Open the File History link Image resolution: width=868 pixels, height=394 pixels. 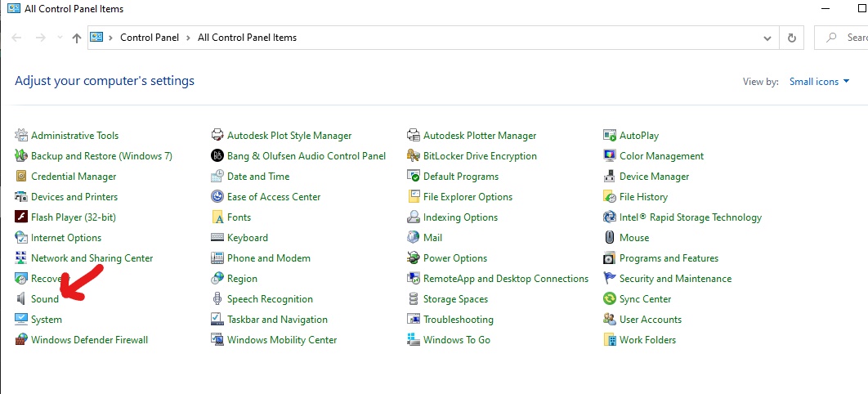tap(643, 197)
